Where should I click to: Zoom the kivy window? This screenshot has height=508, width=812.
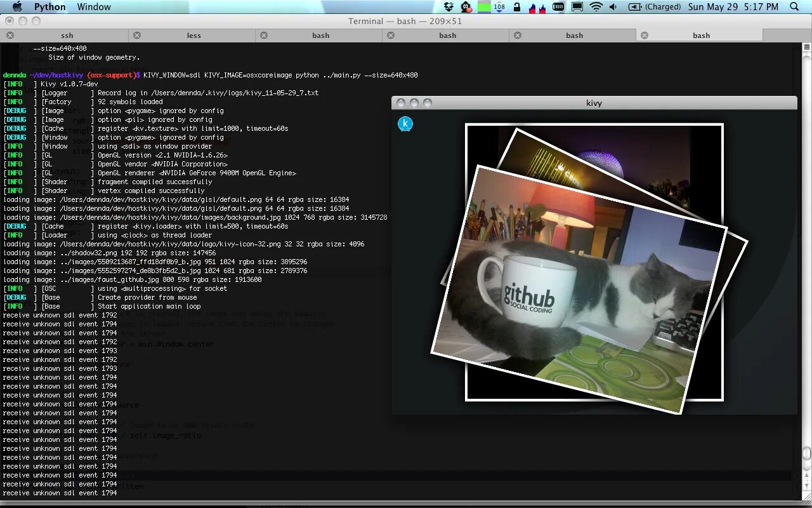[428, 103]
